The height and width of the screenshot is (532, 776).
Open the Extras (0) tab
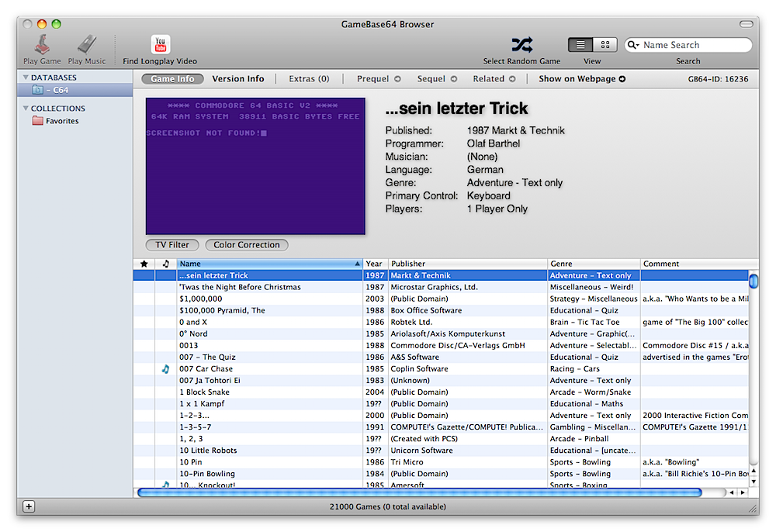click(309, 79)
